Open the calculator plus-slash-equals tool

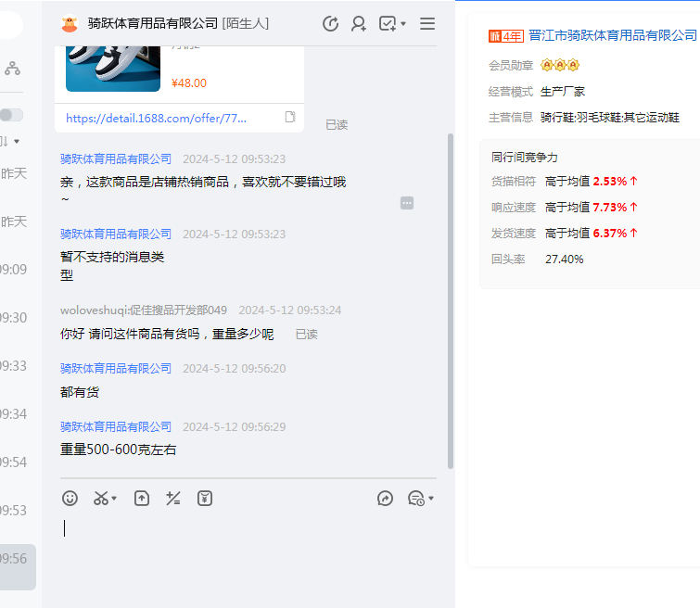pyautogui.click(x=173, y=499)
